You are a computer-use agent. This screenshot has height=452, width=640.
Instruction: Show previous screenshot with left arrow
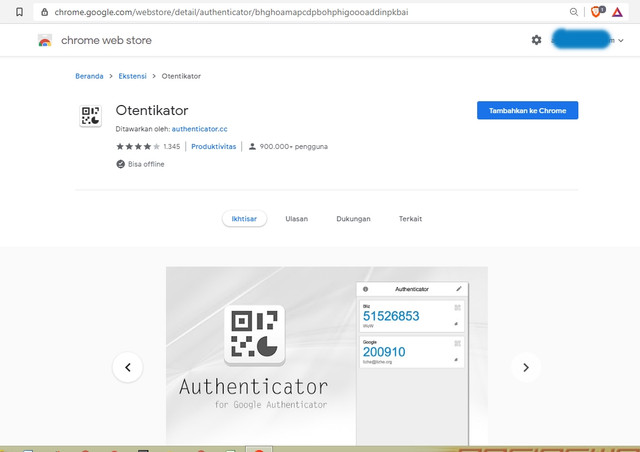click(128, 367)
